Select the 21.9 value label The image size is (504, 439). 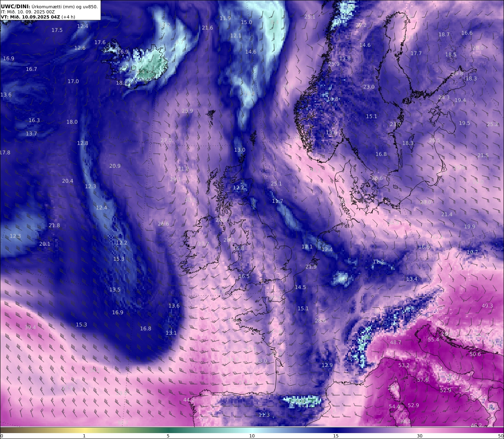point(311,267)
